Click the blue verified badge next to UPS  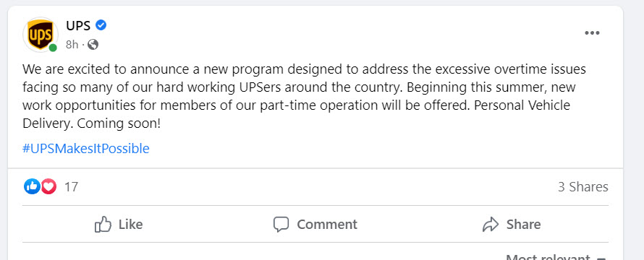coord(101,25)
